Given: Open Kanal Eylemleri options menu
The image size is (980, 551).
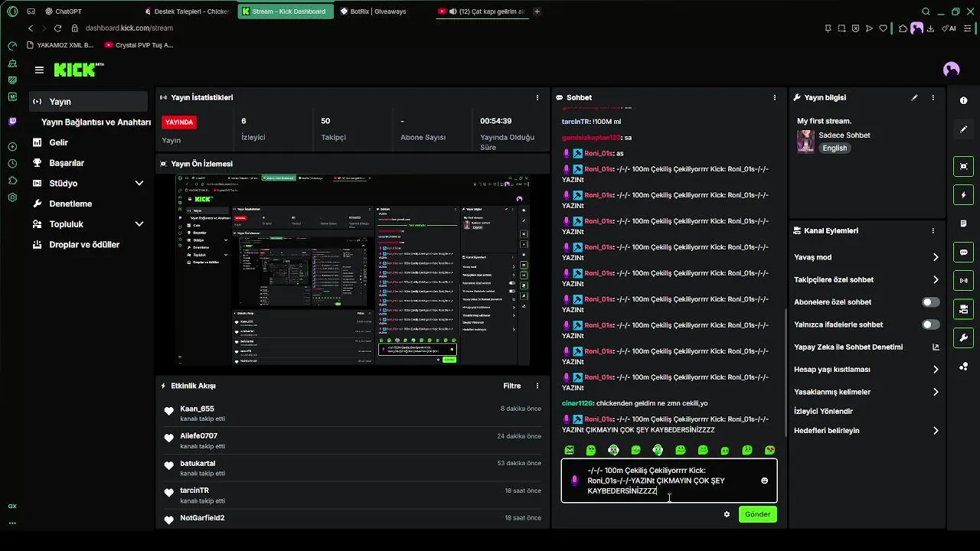Looking at the screenshot, I should click(x=933, y=230).
